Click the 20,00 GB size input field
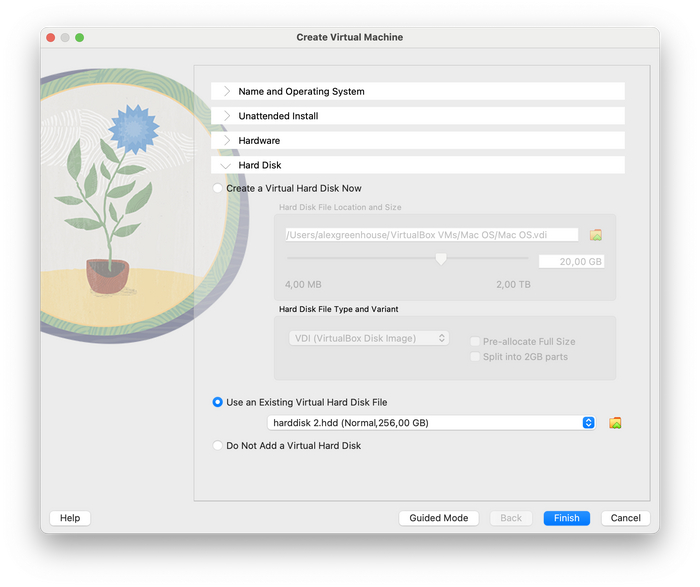The height and width of the screenshot is (587, 700). 571,261
